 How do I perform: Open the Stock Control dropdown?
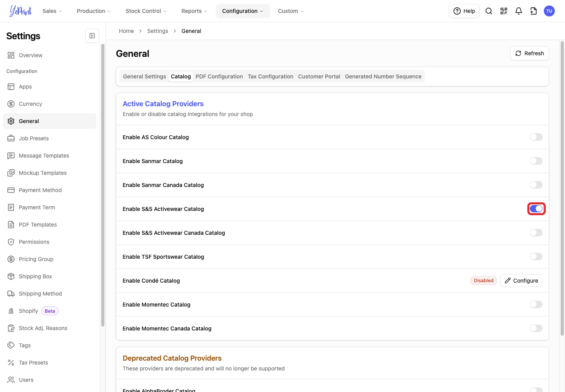[x=146, y=11]
